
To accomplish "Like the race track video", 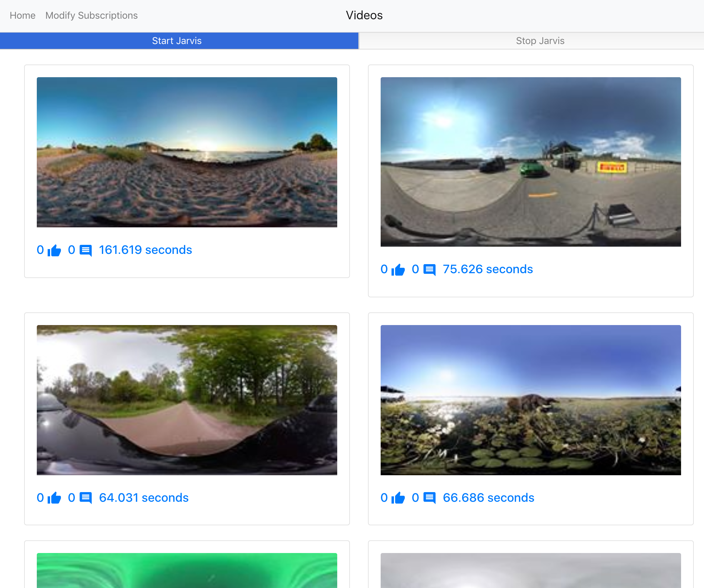I will tap(398, 270).
